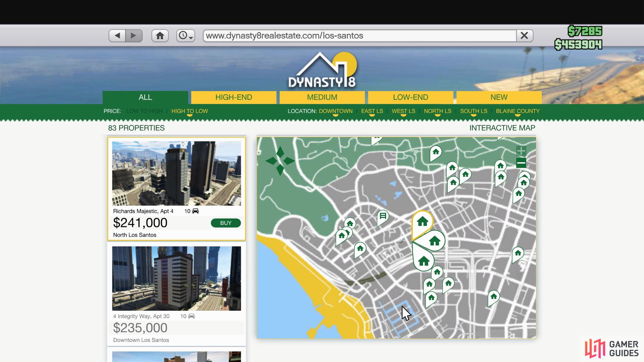The image size is (644, 362).
Task: Switch to the LOW-END tab
Action: (x=411, y=97)
